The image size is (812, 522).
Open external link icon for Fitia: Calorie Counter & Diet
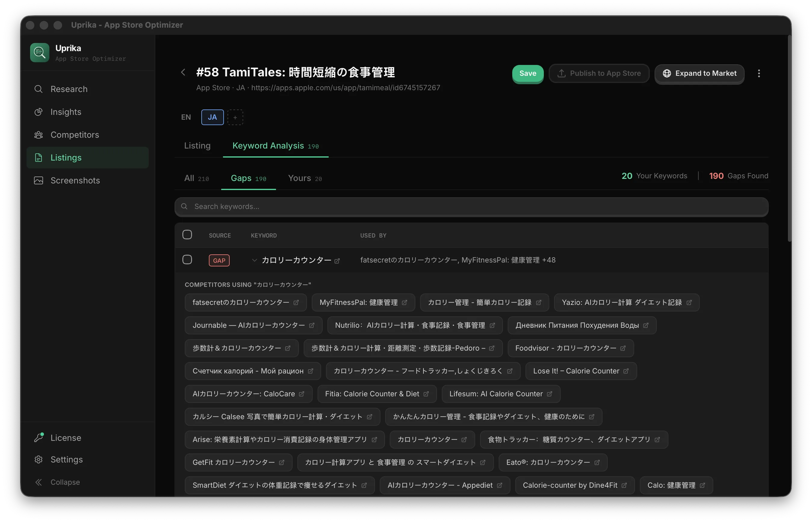tap(426, 394)
